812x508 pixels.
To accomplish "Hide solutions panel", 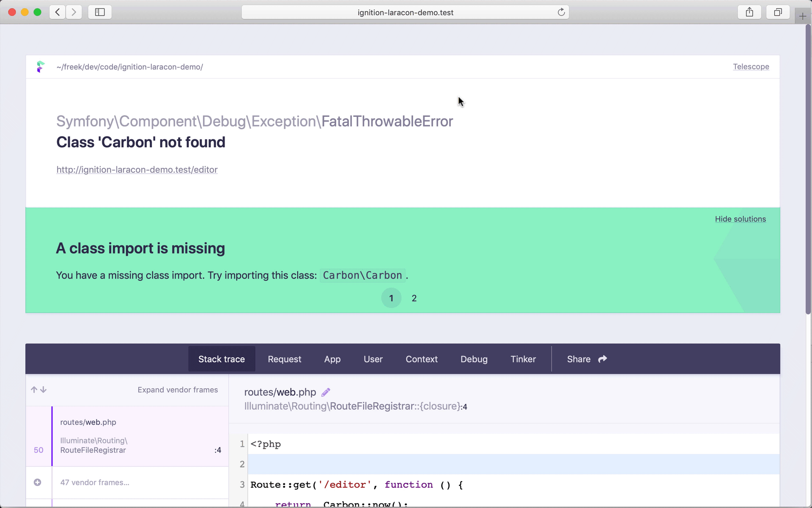I will click(x=740, y=219).
